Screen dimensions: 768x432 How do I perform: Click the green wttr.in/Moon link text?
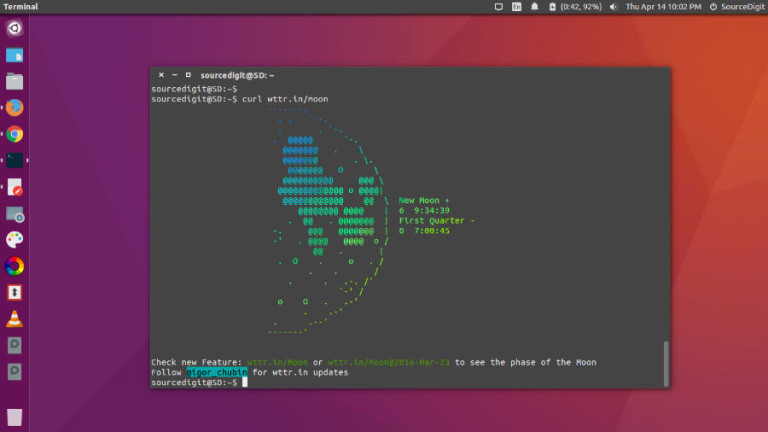[x=277, y=362]
